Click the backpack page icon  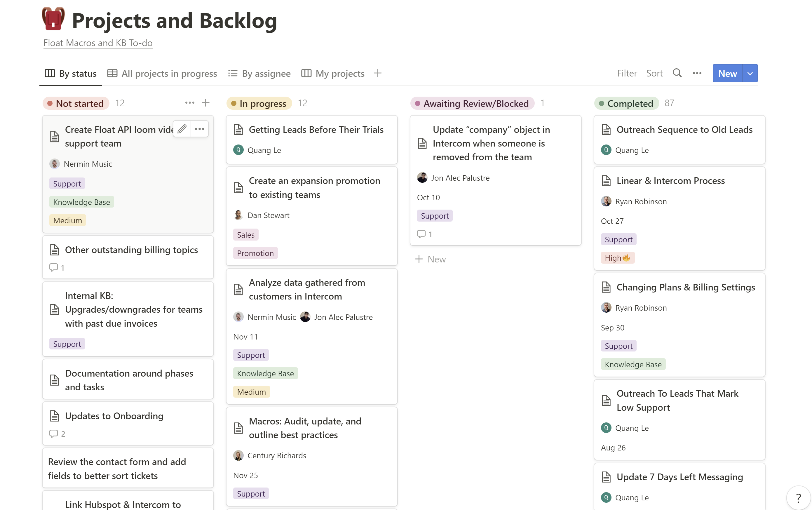(53, 19)
